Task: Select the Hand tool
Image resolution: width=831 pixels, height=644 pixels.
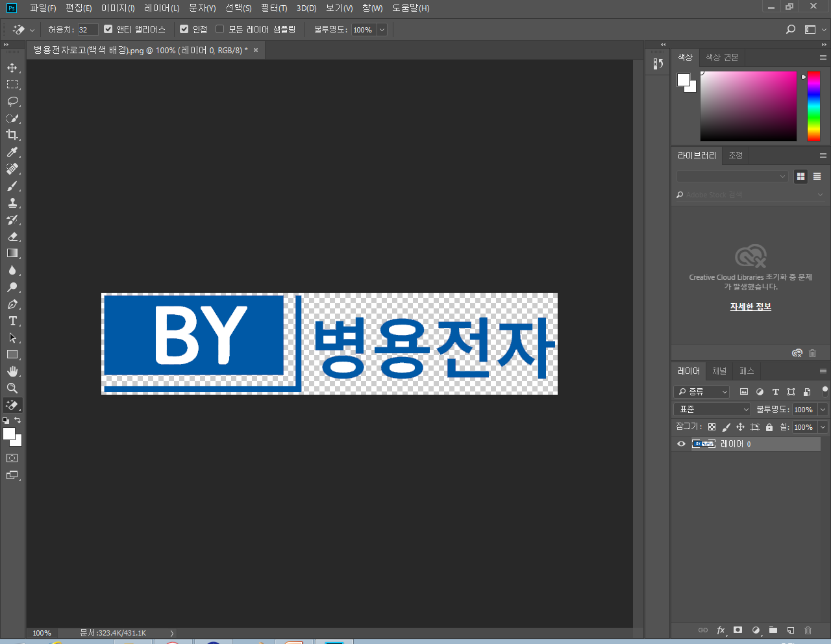Action: (12, 371)
